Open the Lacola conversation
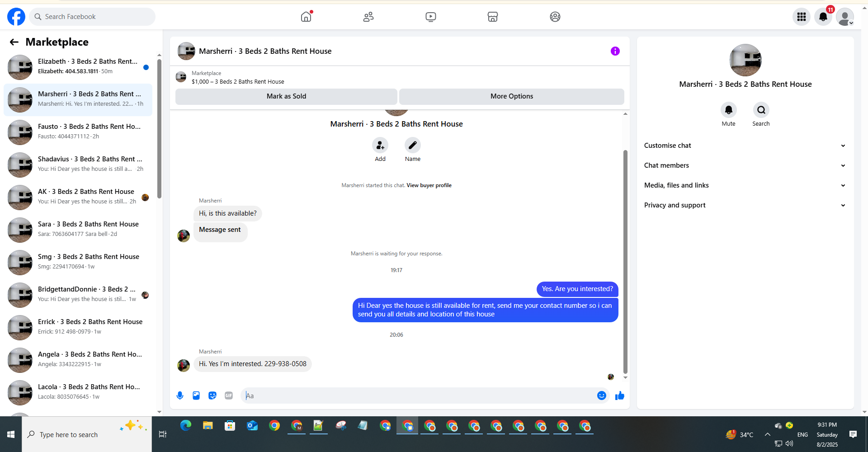This screenshot has height=452, width=868. pos(78,393)
